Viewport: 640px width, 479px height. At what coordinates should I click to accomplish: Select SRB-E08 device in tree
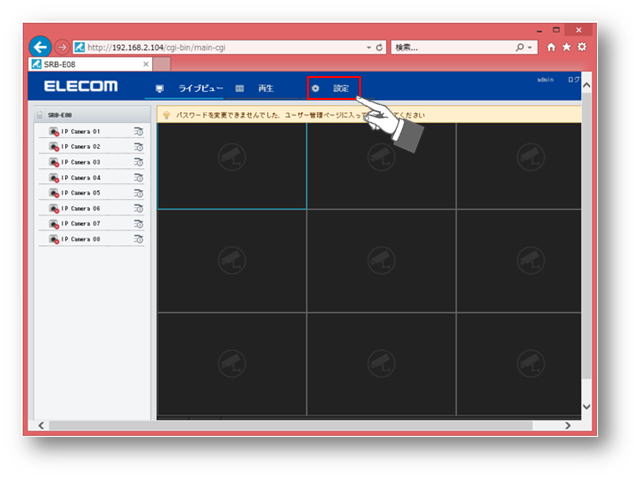tap(60, 115)
